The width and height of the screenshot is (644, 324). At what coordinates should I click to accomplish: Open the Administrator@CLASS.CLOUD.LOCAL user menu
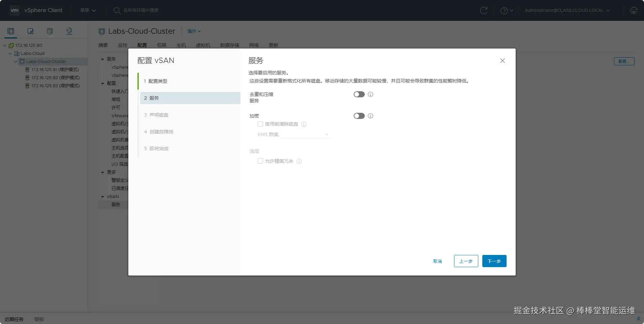click(567, 10)
